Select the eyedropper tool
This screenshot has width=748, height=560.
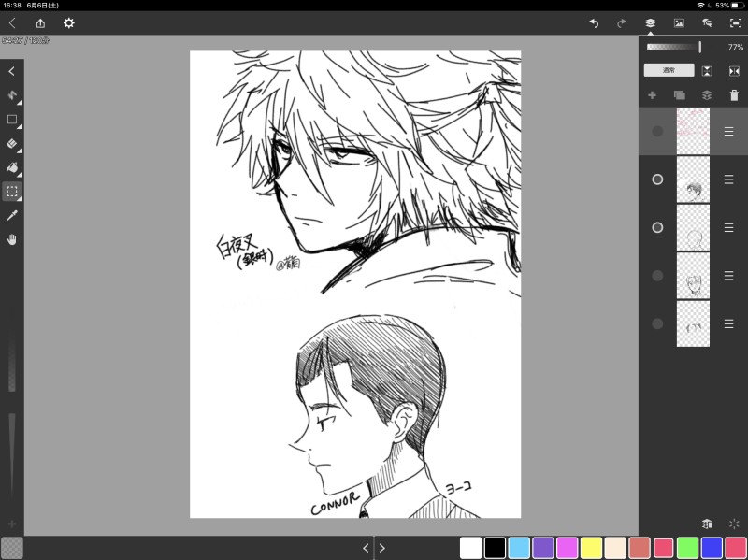[x=12, y=215]
